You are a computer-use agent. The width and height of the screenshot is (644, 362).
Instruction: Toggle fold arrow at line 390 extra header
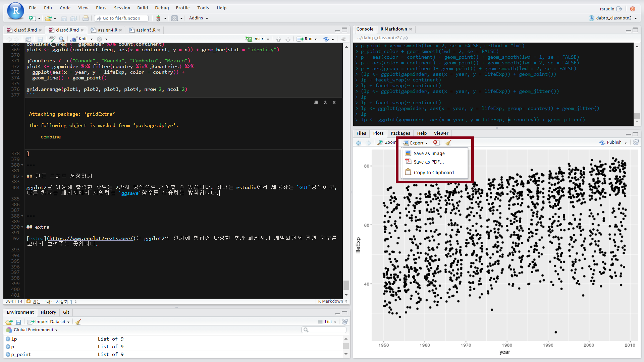(x=22, y=227)
